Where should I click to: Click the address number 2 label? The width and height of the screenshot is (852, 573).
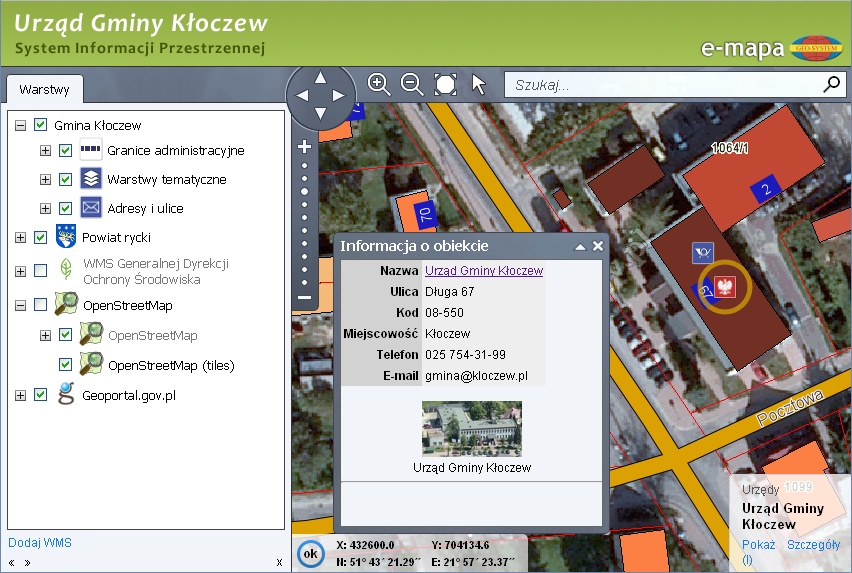[766, 189]
